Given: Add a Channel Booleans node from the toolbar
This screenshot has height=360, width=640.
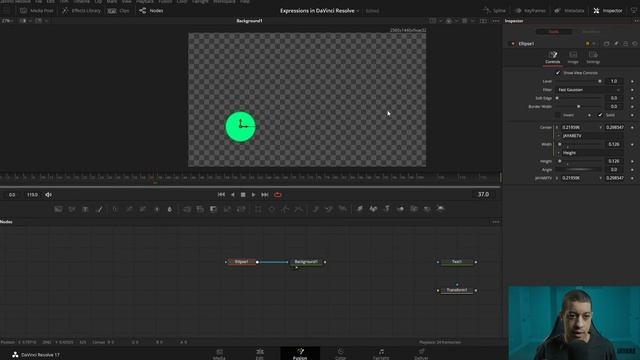Looking at the screenshot, I should click(200, 209).
